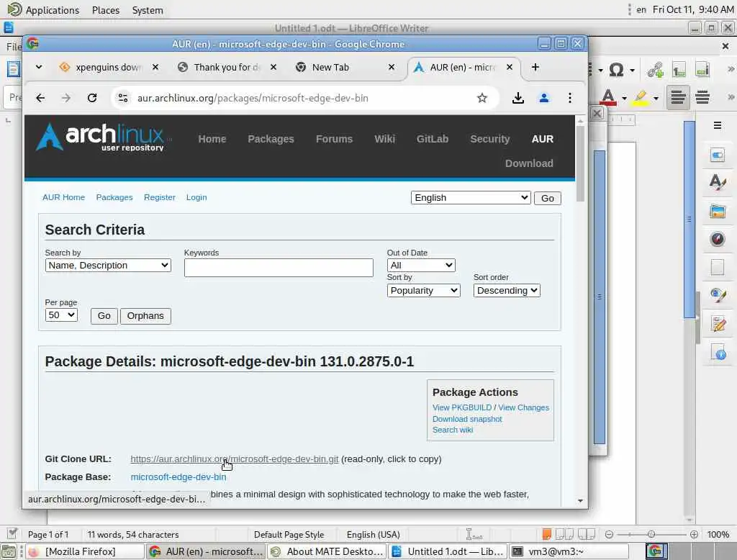
Task: Click the AUR Home link
Action: (63, 197)
